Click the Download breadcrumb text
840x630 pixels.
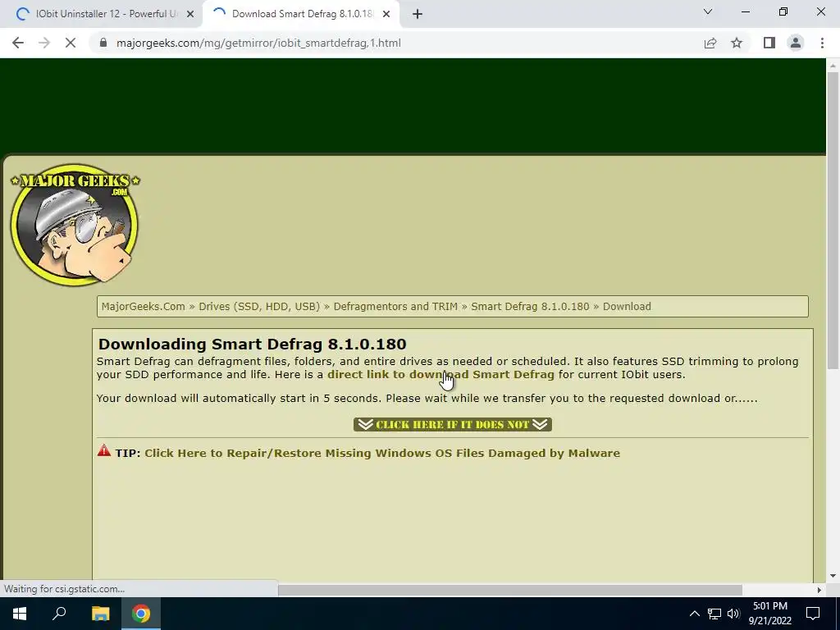coord(627,307)
